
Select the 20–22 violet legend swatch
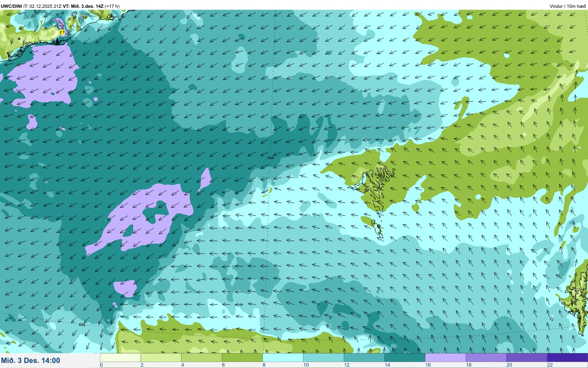point(527,357)
